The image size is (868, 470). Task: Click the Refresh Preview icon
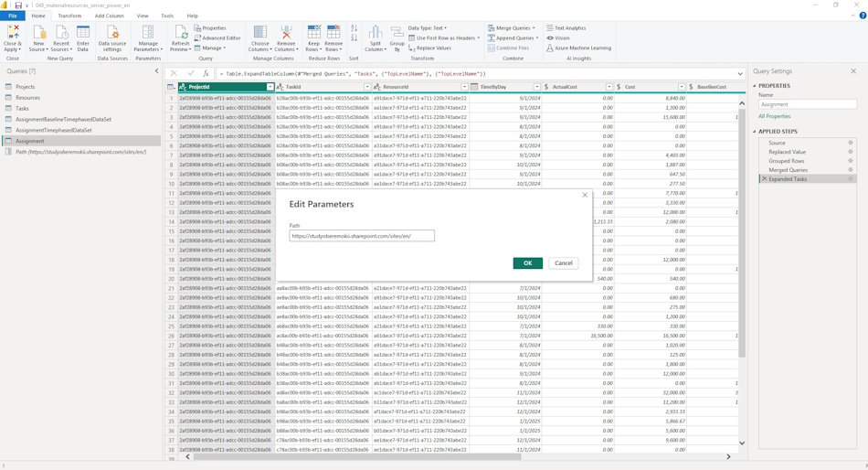(181, 32)
